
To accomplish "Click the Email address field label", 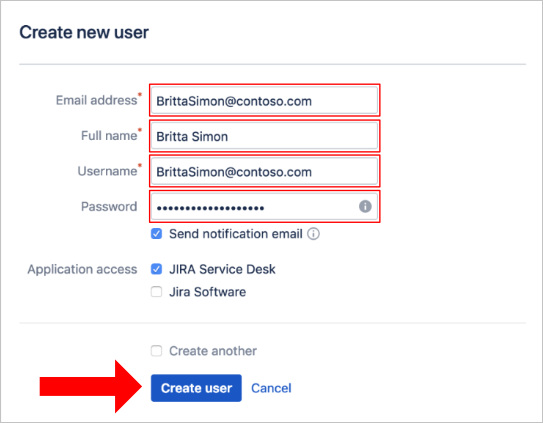I will pyautogui.click(x=97, y=100).
